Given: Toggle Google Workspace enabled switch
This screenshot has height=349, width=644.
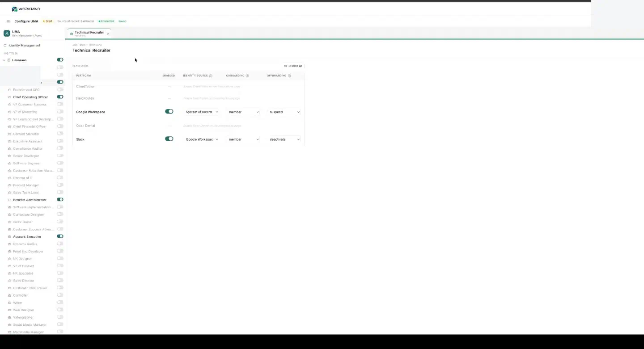Looking at the screenshot, I should (169, 112).
